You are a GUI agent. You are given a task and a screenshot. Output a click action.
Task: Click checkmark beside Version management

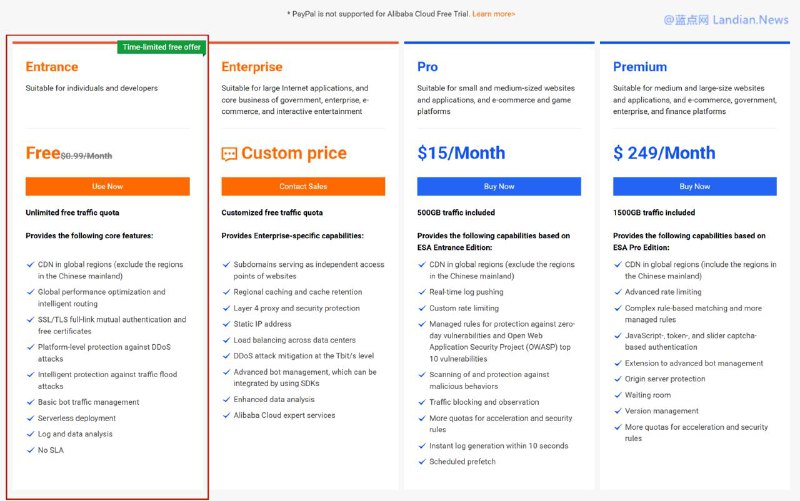click(x=617, y=411)
